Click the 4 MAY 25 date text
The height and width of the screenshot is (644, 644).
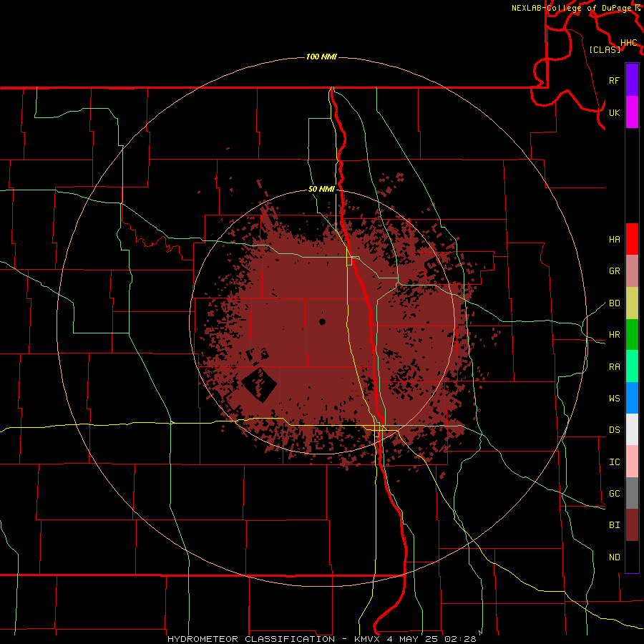pyautogui.click(x=414, y=639)
